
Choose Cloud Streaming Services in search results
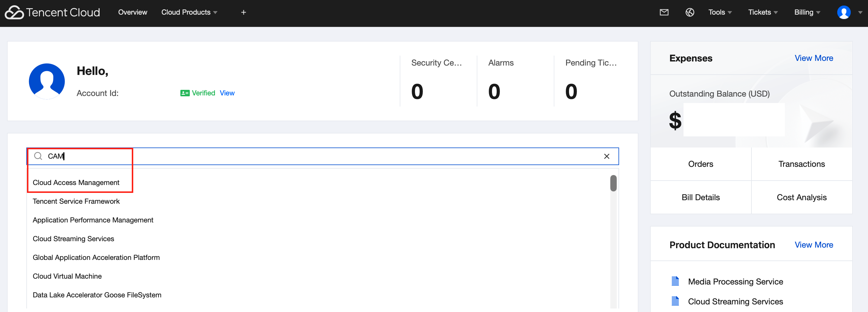[74, 239]
